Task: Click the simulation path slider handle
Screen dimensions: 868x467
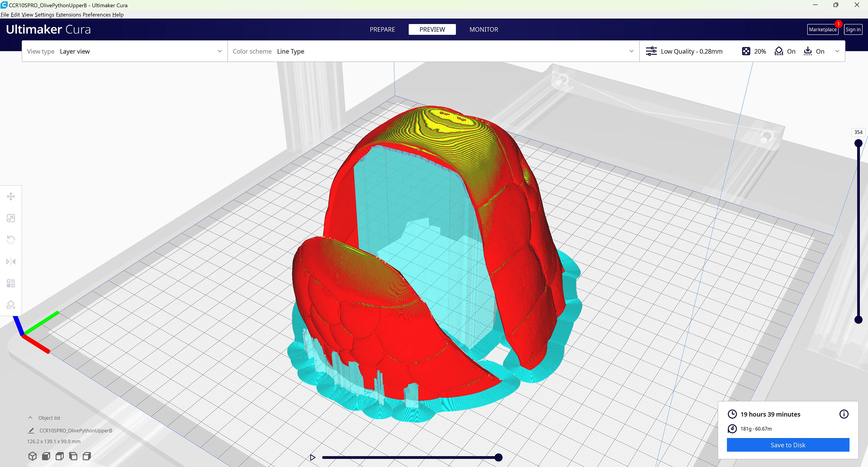Action: coord(498,457)
